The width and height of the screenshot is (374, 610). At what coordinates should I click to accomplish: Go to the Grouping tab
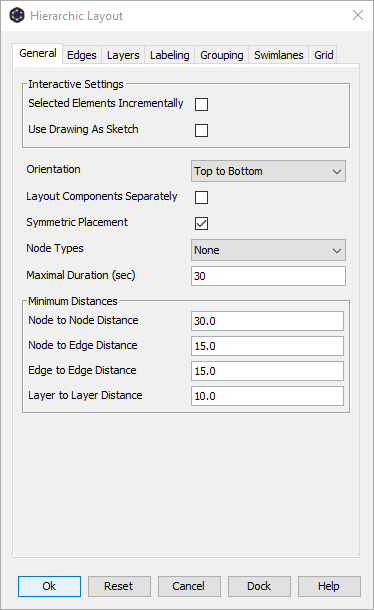click(x=222, y=55)
